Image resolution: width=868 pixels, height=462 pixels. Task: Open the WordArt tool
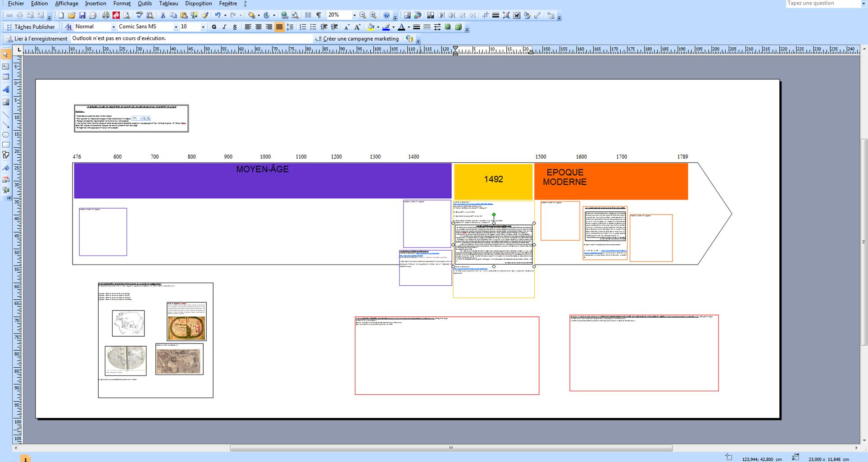6,90
